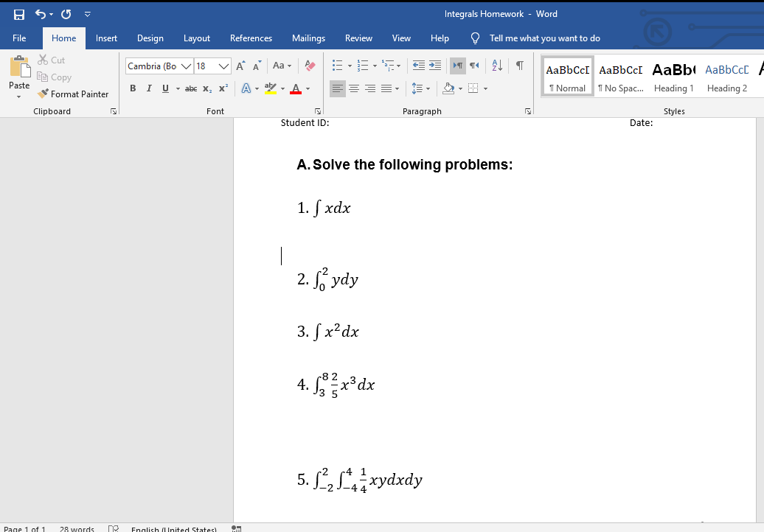This screenshot has width=764, height=532.
Task: Toggle italic formatting
Action: 149,88
